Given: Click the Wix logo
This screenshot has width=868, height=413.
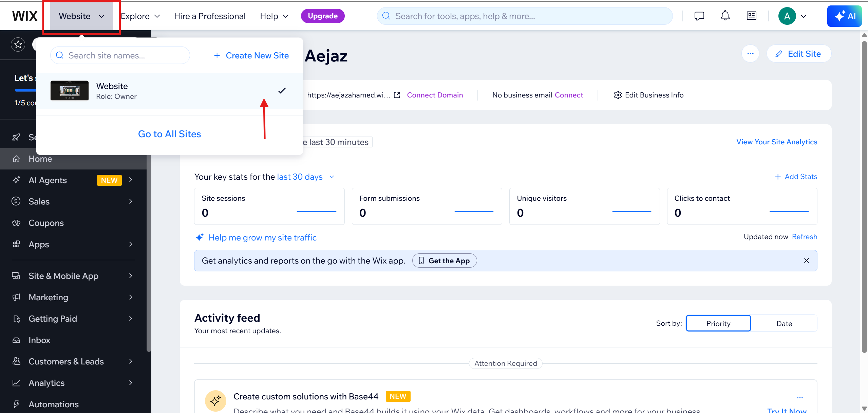Looking at the screenshot, I should pyautogui.click(x=25, y=16).
